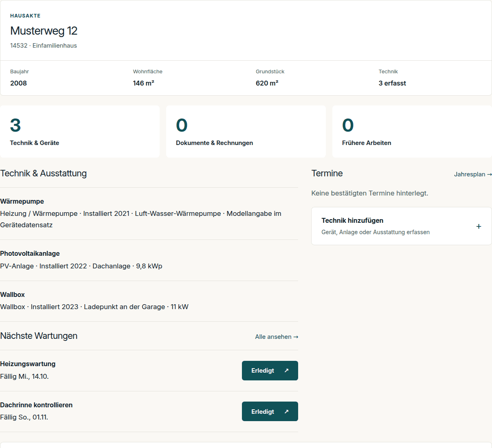The height and width of the screenshot is (448, 492).
Task: Click the due date Fällig So., 01.11.
Action: point(24,417)
